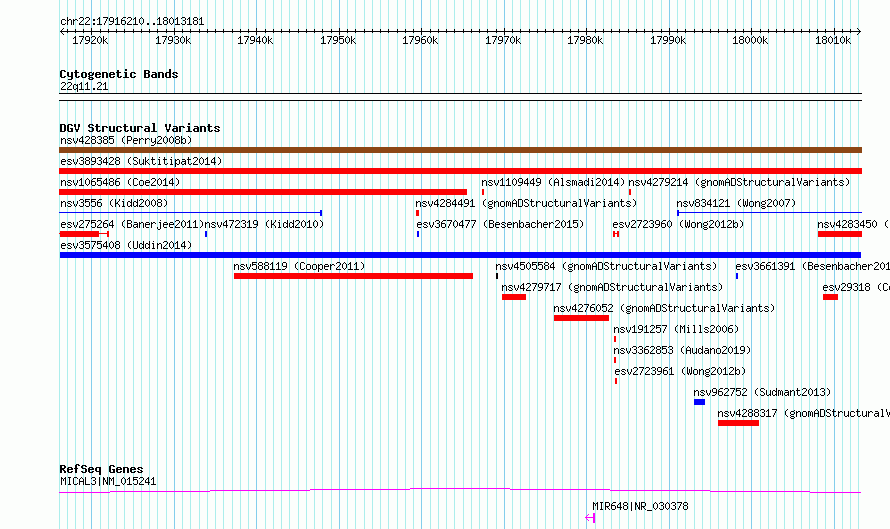Open nsv472319 (Kidd2010) label
The width and height of the screenshot is (890, 529).
264,224
